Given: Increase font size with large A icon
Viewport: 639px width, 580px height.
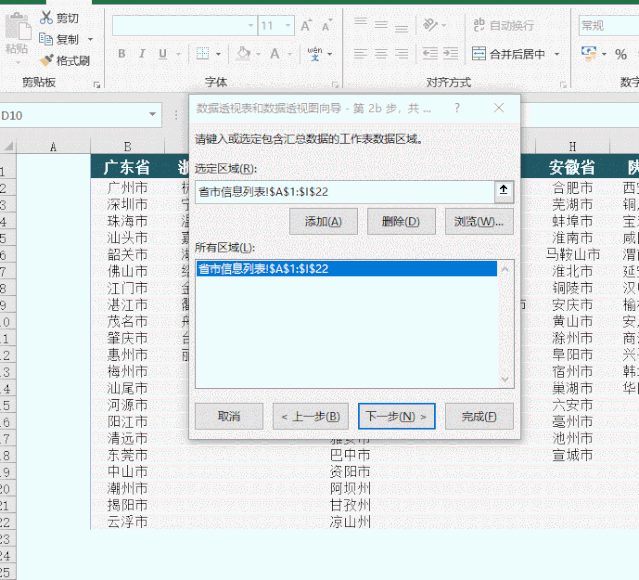Looking at the screenshot, I should tap(306, 26).
